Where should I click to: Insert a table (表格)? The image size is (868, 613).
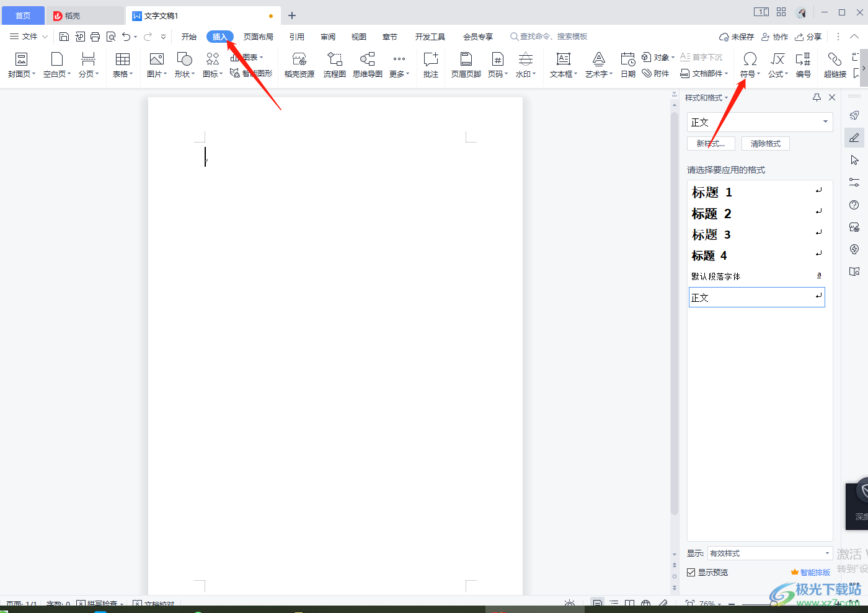tap(123, 65)
